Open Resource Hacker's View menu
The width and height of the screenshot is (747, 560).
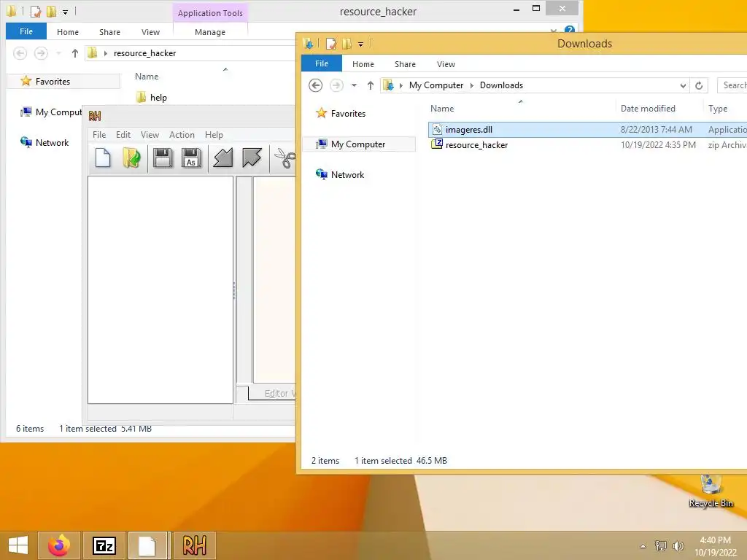pos(150,135)
